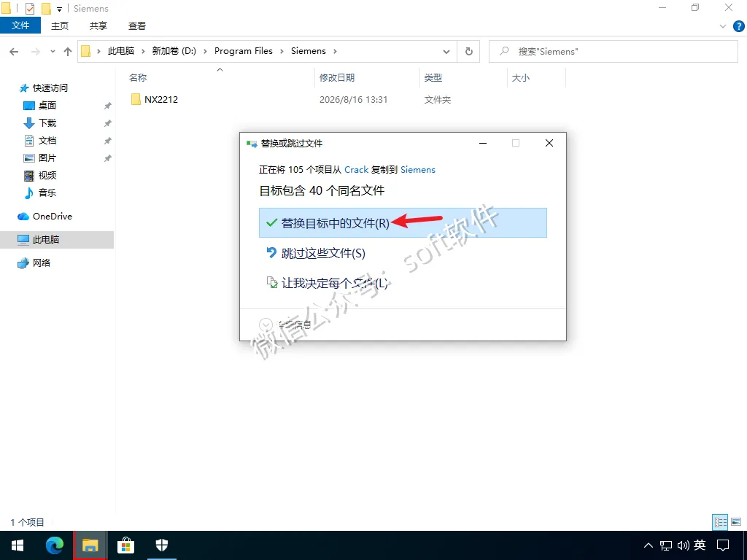Open 快速访问 in the navigation pane
The image size is (747, 560).
(x=43, y=88)
